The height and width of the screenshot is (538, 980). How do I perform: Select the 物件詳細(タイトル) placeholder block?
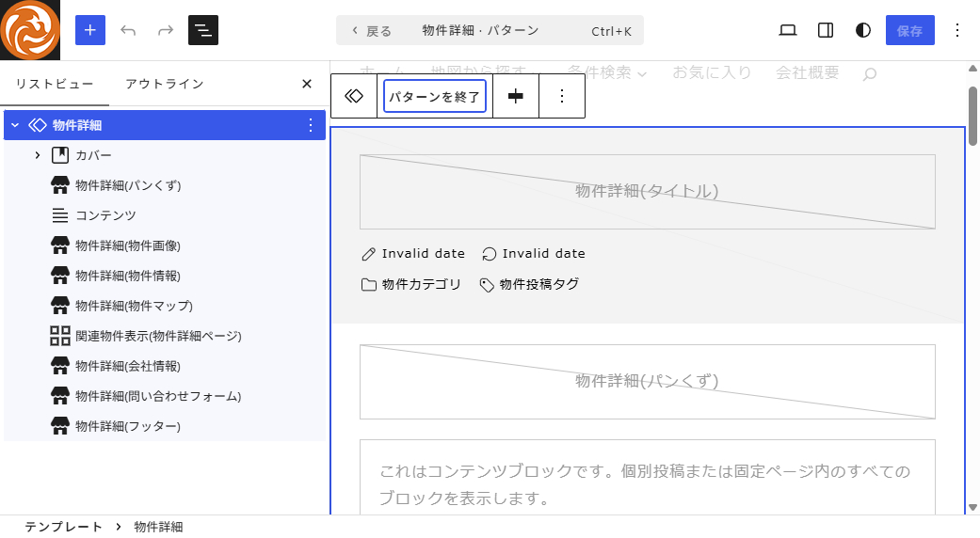point(648,192)
